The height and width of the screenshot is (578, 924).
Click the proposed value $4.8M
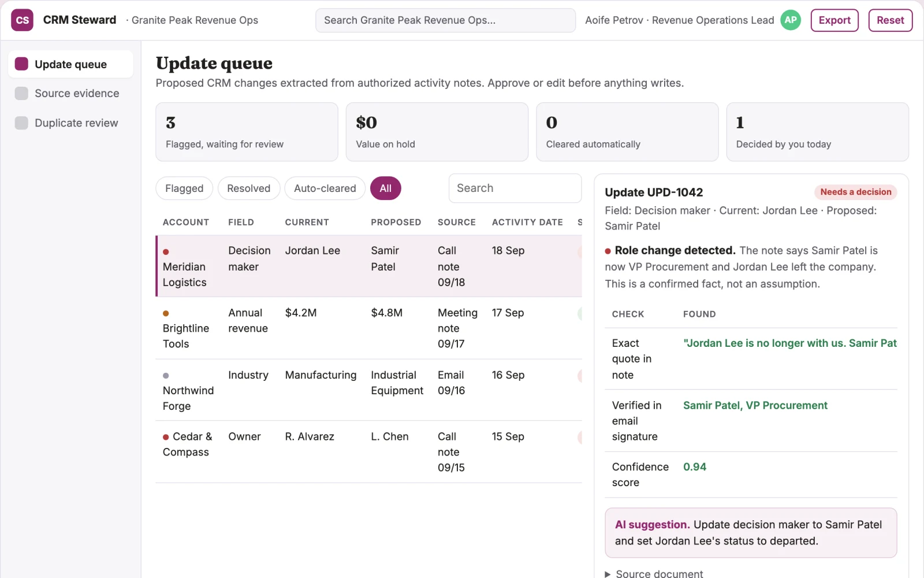click(386, 313)
